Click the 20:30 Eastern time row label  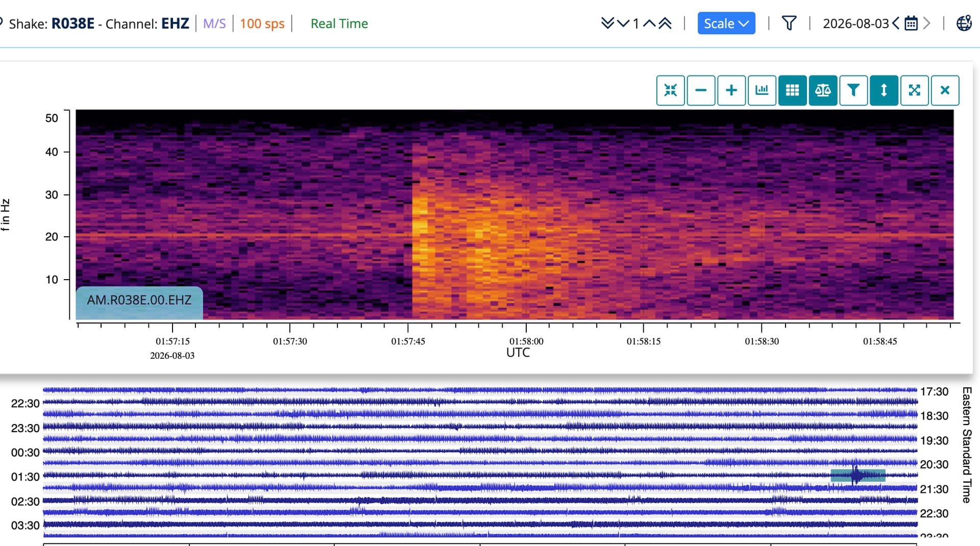[x=934, y=465]
